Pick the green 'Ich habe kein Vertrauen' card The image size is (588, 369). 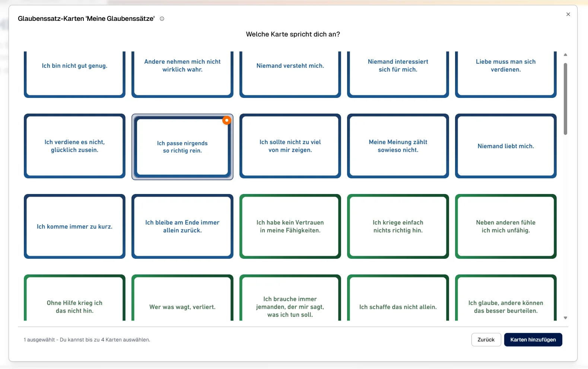tap(290, 226)
